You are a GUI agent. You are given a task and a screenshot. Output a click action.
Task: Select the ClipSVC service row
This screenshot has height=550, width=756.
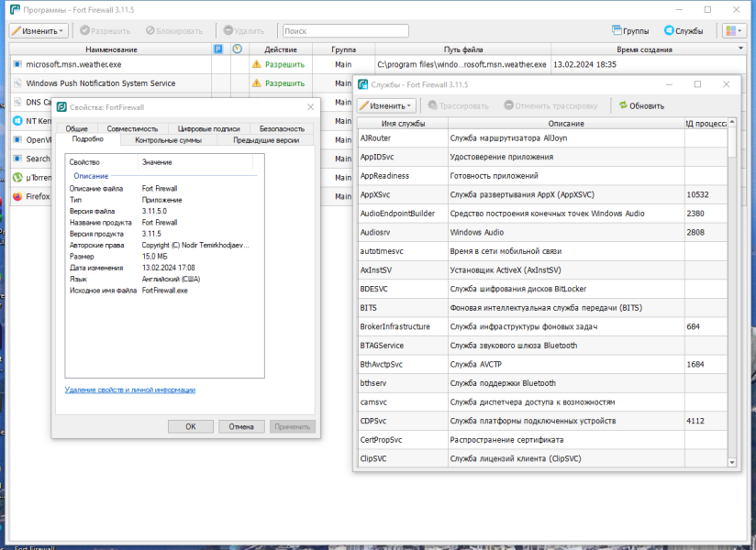[x=542, y=458]
